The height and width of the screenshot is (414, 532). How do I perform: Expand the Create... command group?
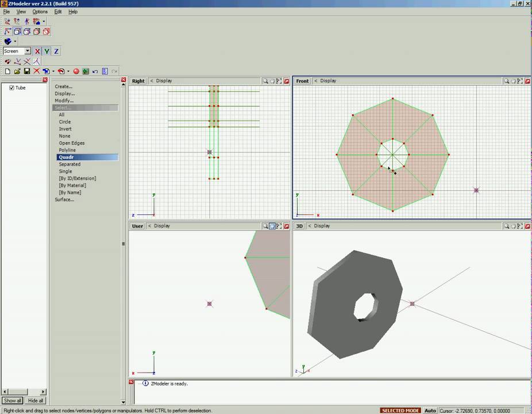click(x=63, y=87)
